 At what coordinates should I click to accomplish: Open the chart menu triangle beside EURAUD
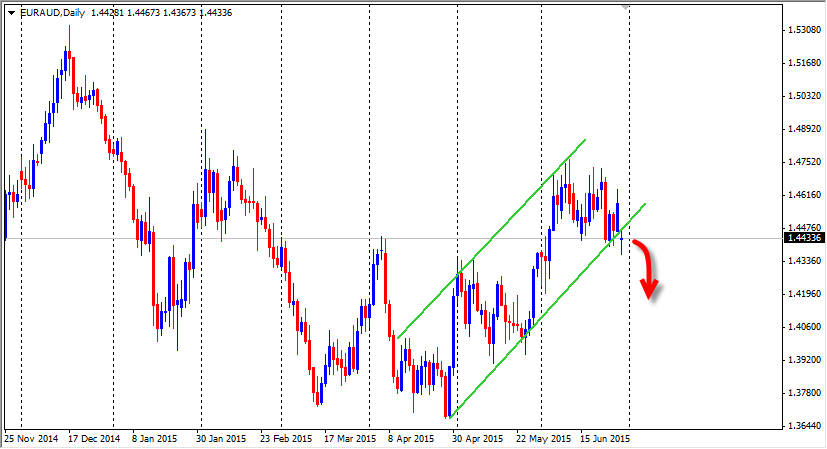[x=11, y=13]
